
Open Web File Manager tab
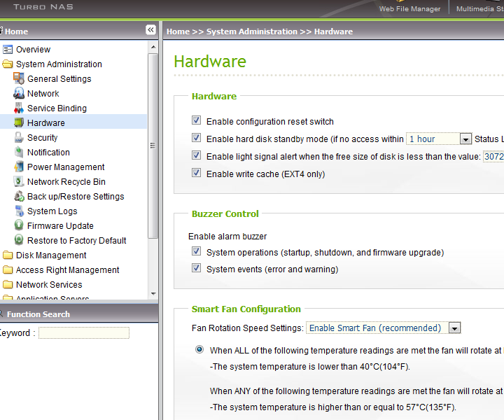[x=409, y=9]
